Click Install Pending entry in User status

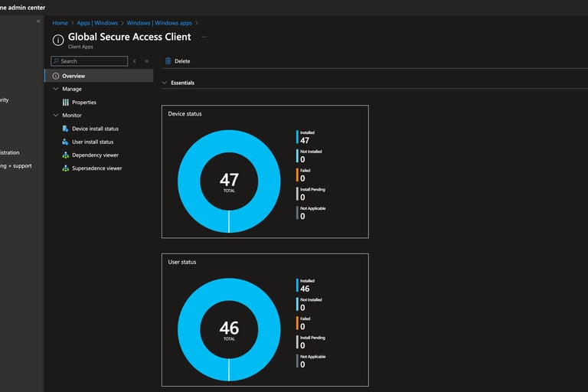312,342
